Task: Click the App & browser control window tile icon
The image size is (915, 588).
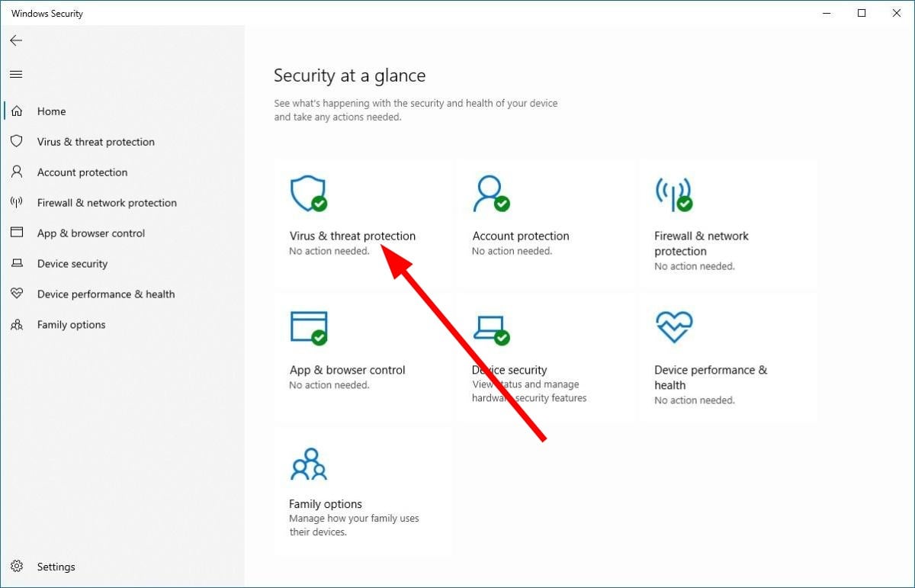Action: coord(308,327)
